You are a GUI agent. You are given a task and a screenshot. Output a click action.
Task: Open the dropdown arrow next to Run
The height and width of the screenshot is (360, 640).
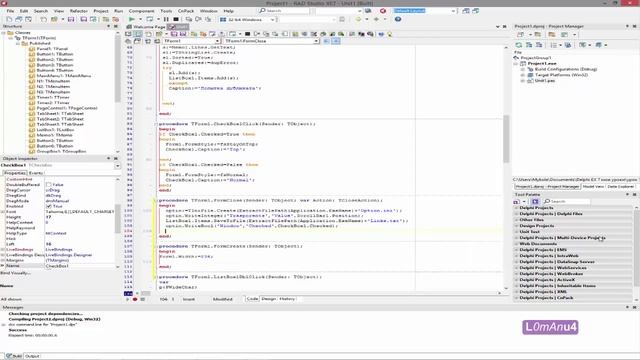tap(140, 19)
